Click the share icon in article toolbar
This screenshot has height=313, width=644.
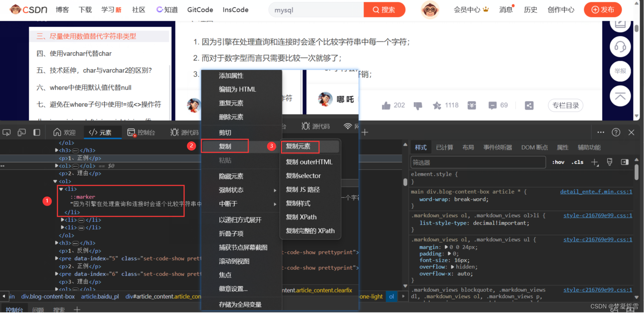529,105
